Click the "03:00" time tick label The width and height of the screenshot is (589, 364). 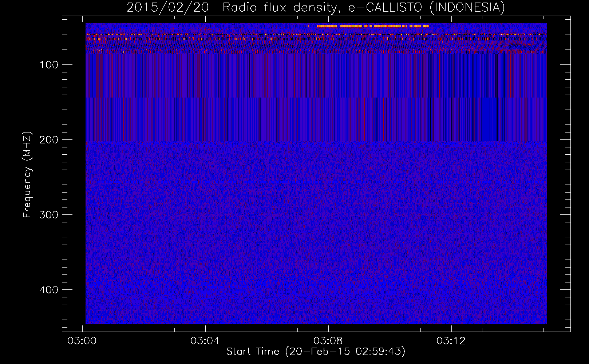tap(82, 341)
